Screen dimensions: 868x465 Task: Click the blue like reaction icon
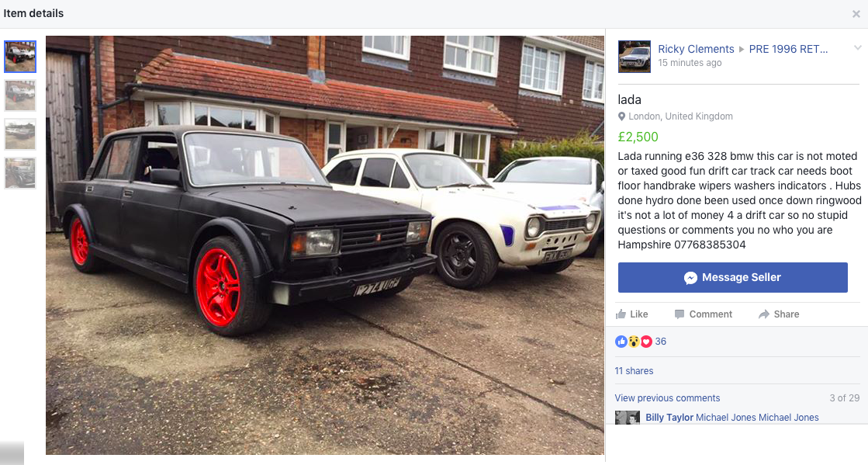621,342
